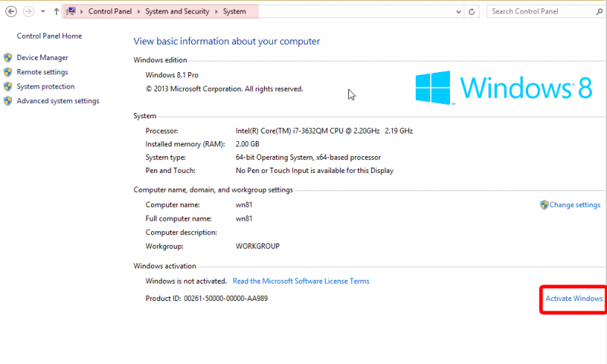Open the address bar history dropdown
Screen dimensions: 607x364
459,11
